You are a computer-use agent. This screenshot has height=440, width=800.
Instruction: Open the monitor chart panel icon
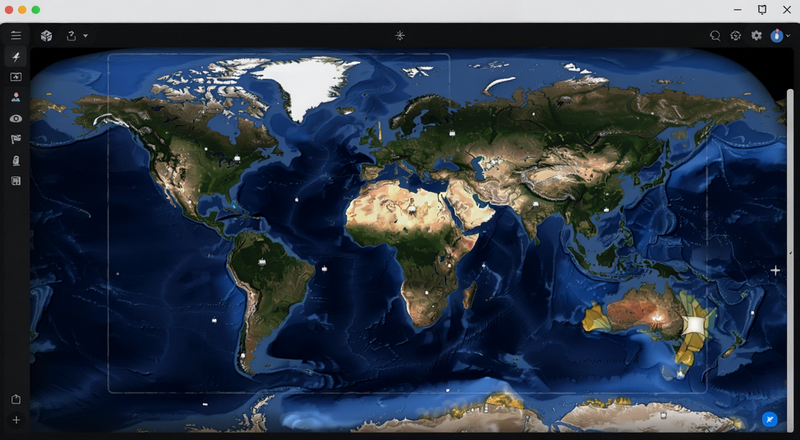pyautogui.click(x=16, y=77)
